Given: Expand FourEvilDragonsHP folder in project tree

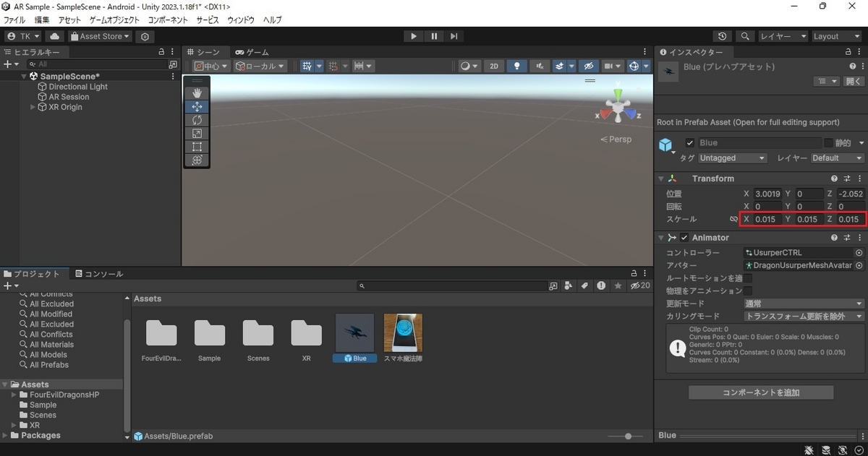Looking at the screenshot, I should pyautogui.click(x=14, y=395).
